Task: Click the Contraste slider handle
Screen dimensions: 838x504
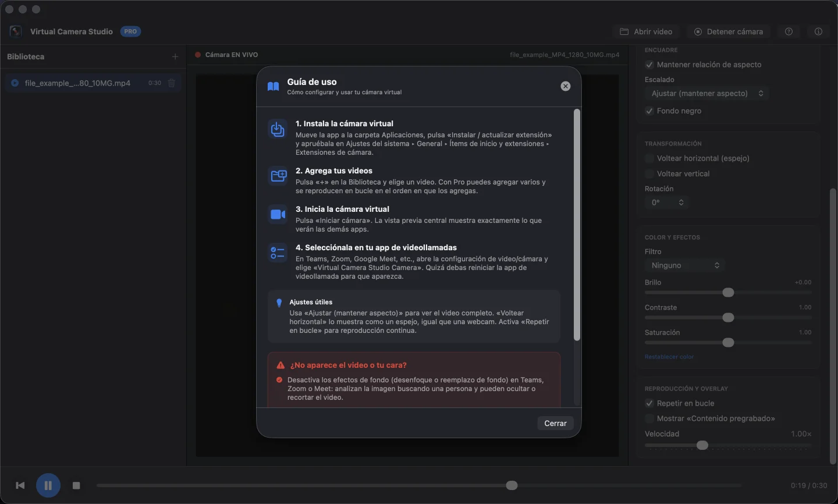Action: click(728, 318)
